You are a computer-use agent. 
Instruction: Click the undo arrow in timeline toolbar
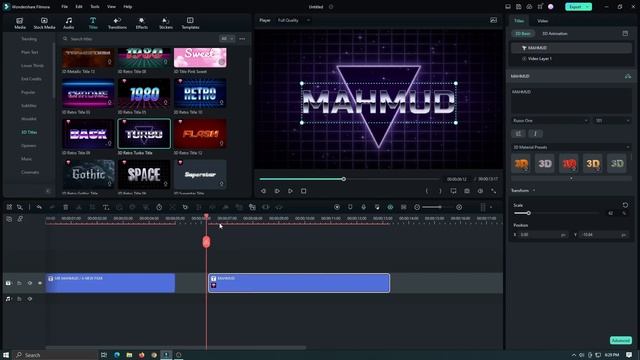[x=39, y=207]
